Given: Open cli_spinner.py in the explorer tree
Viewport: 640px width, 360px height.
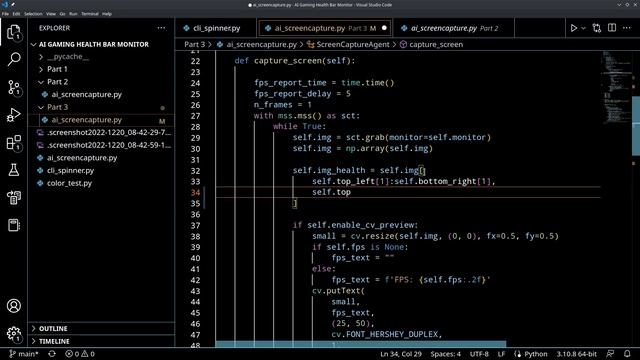Looking at the screenshot, I should (70, 171).
